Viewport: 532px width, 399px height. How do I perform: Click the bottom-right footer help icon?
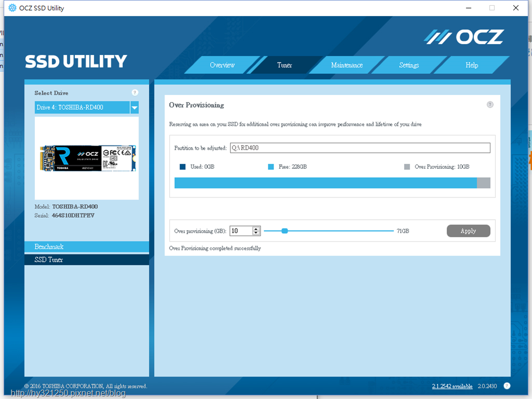click(507, 386)
